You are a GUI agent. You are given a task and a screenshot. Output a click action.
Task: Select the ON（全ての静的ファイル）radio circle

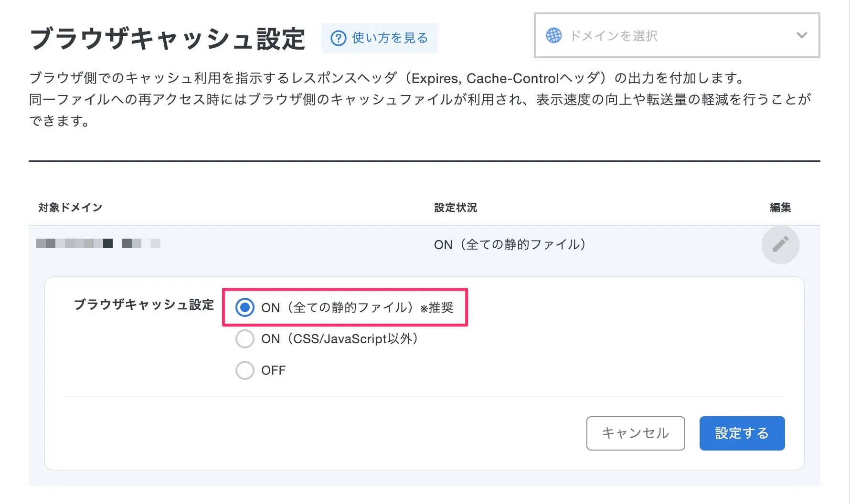pyautogui.click(x=245, y=307)
